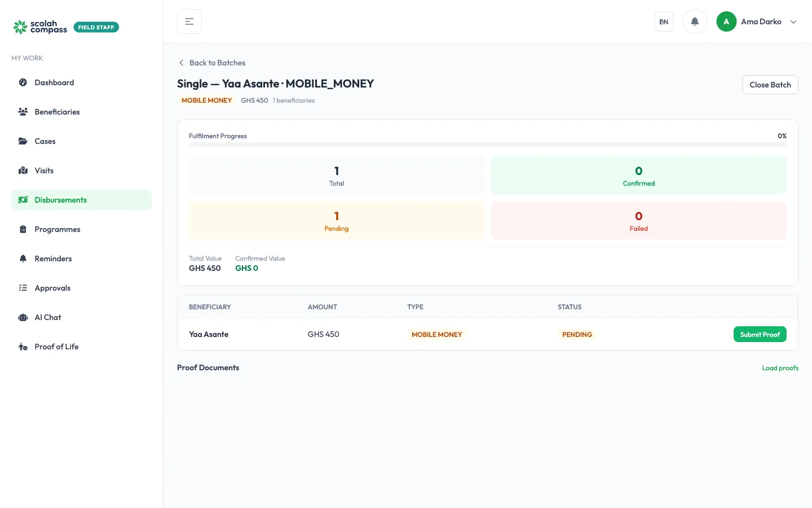Click the MOBILE MONEY tag under batch title
This screenshot has width=812, height=508.
pyautogui.click(x=206, y=100)
